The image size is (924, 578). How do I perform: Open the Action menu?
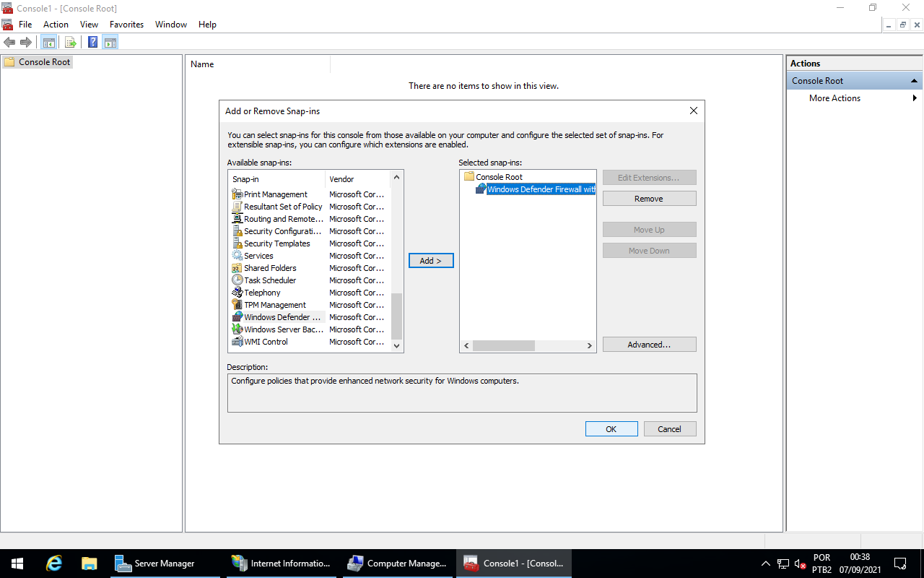tap(56, 25)
